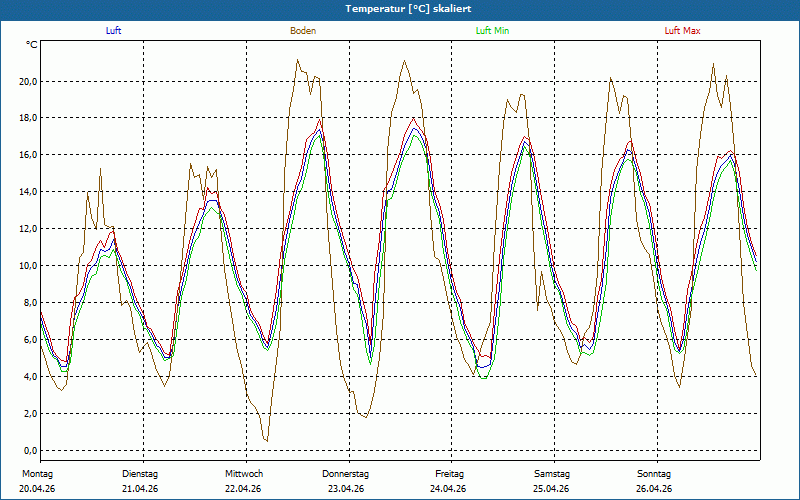
Task: Select the Mittwoch day label
Action: click(244, 474)
